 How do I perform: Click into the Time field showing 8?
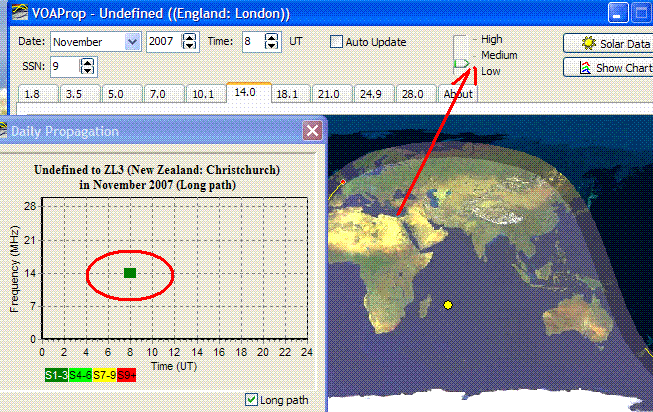[253, 42]
